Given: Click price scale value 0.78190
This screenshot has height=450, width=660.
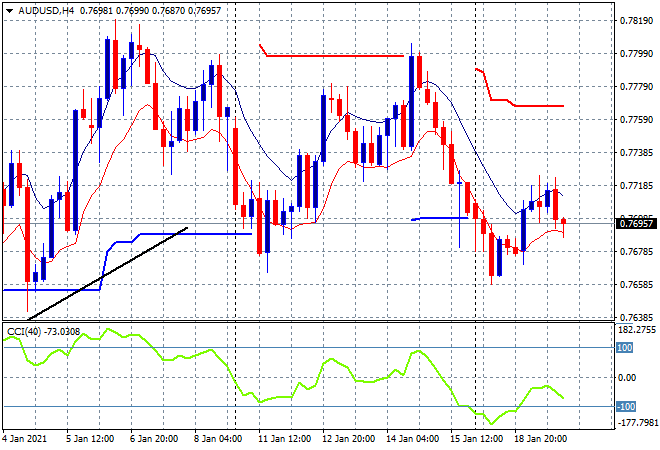Looking at the screenshot, I should tap(636, 21).
